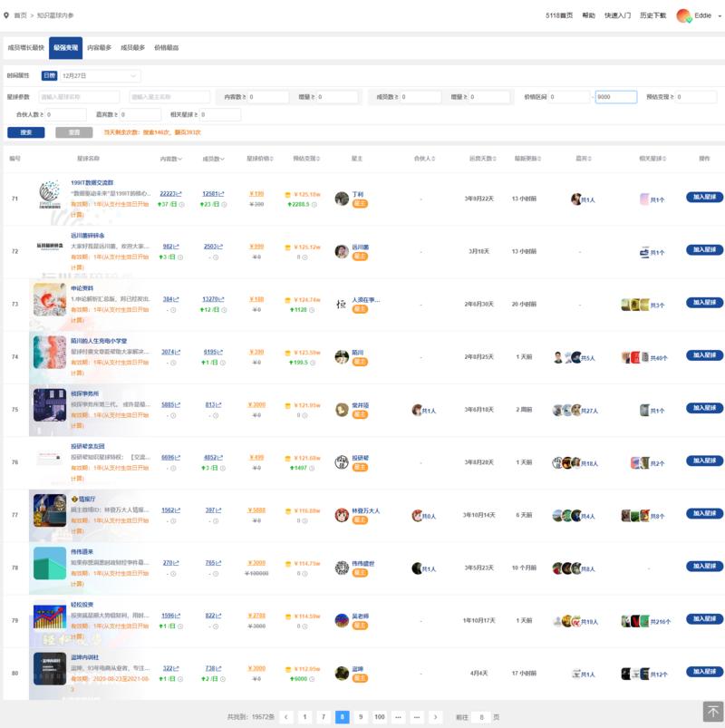This screenshot has height=728, width=725.
Task: Click the next page arrow in pagination
Action: tap(436, 717)
